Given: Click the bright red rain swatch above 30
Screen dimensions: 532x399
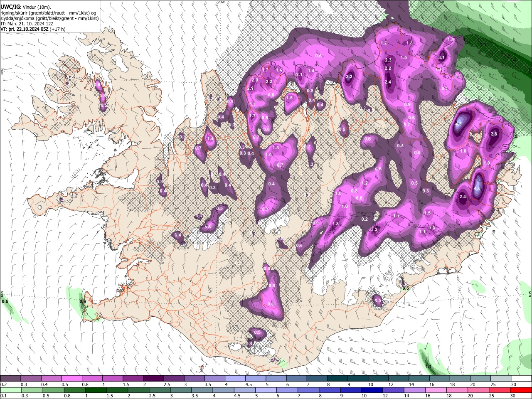Looking at the screenshot, I should point(520,390).
